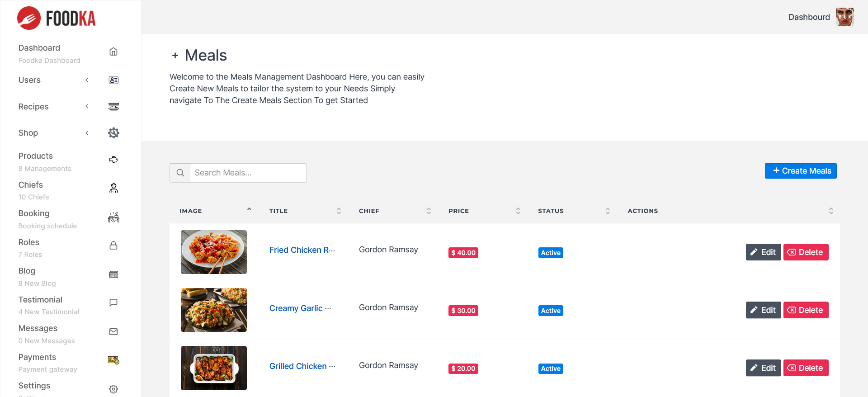Click the Payments card icon
The width and height of the screenshot is (868, 397).
(x=113, y=360)
